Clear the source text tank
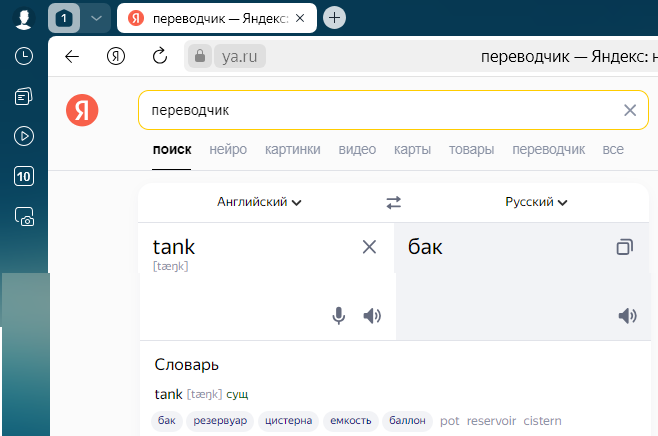The width and height of the screenshot is (658, 436). (x=369, y=247)
